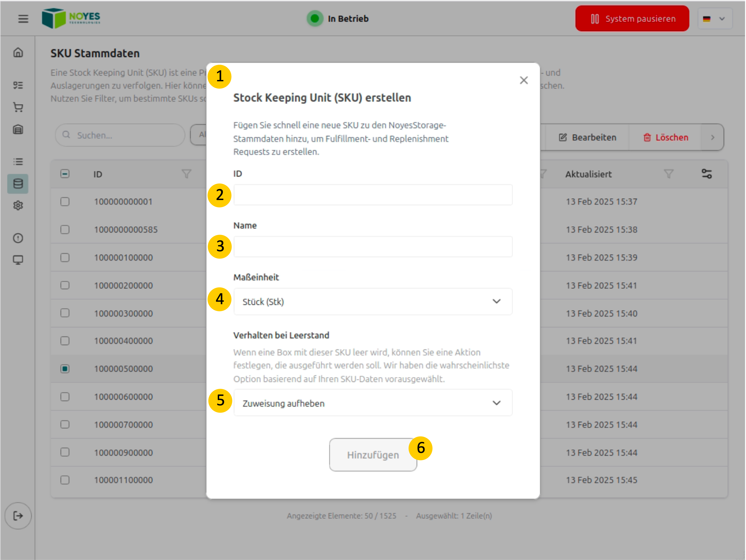
Task: Open the Aktualisiert column filter funnel
Action: pos(669,174)
